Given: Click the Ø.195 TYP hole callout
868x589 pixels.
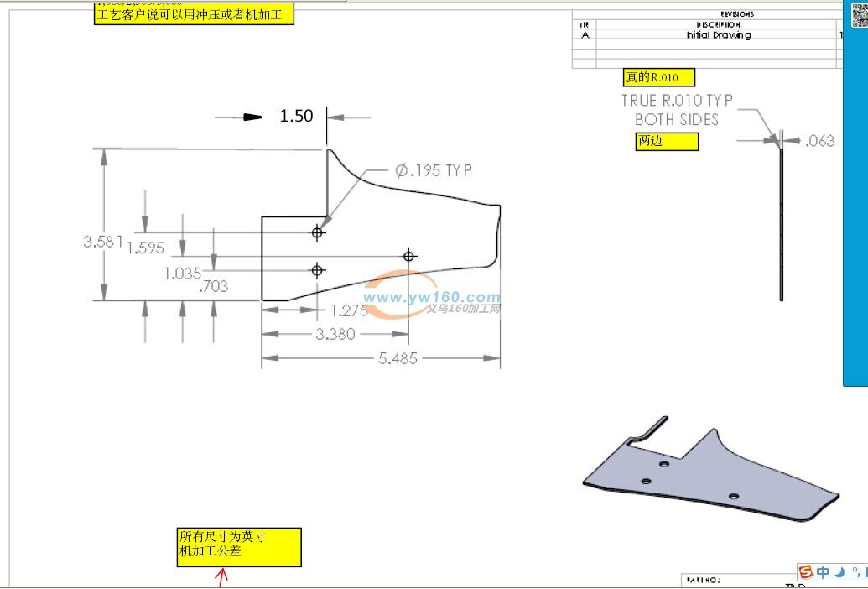Looking at the screenshot, I should click(434, 170).
